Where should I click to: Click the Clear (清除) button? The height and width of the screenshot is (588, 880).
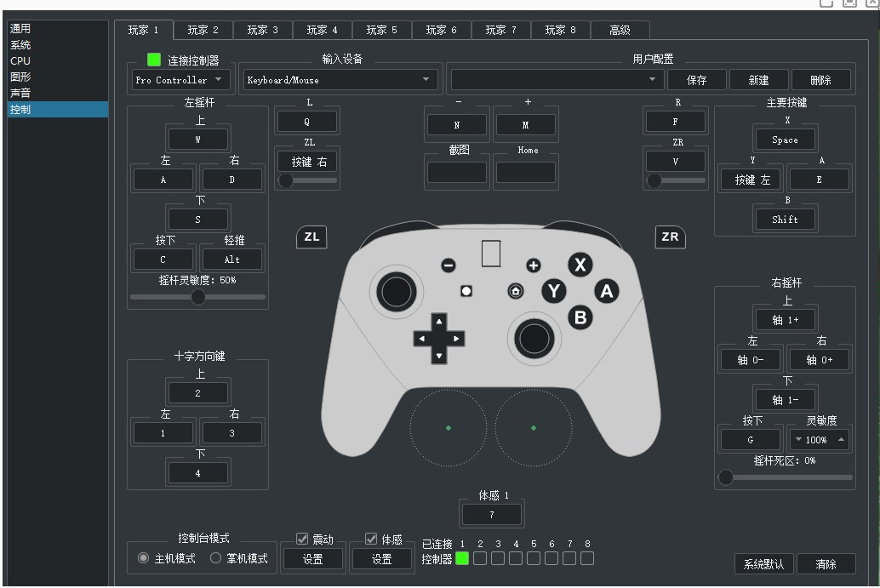coord(826,564)
